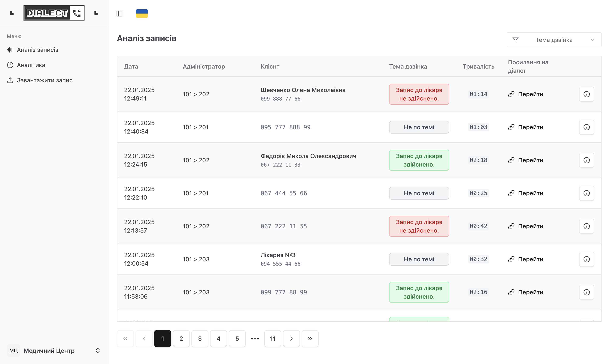Jump to last page with double-arrow button
The width and height of the screenshot is (610, 364).
pyautogui.click(x=310, y=338)
